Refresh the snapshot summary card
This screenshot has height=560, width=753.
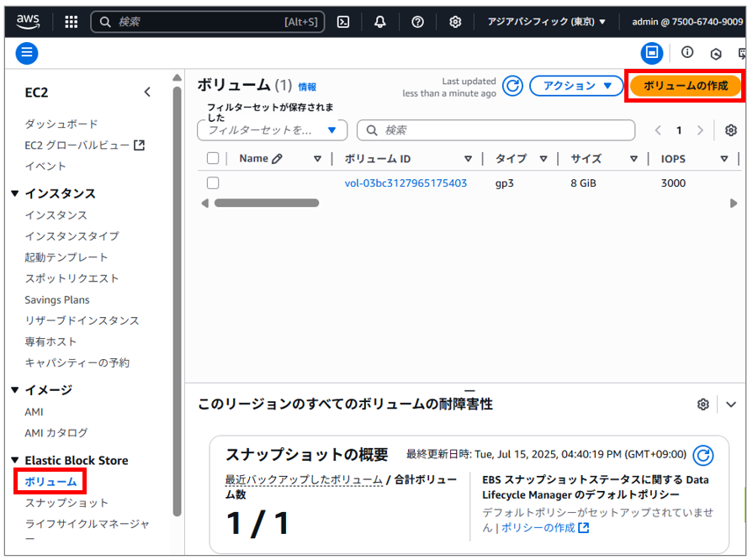point(703,455)
